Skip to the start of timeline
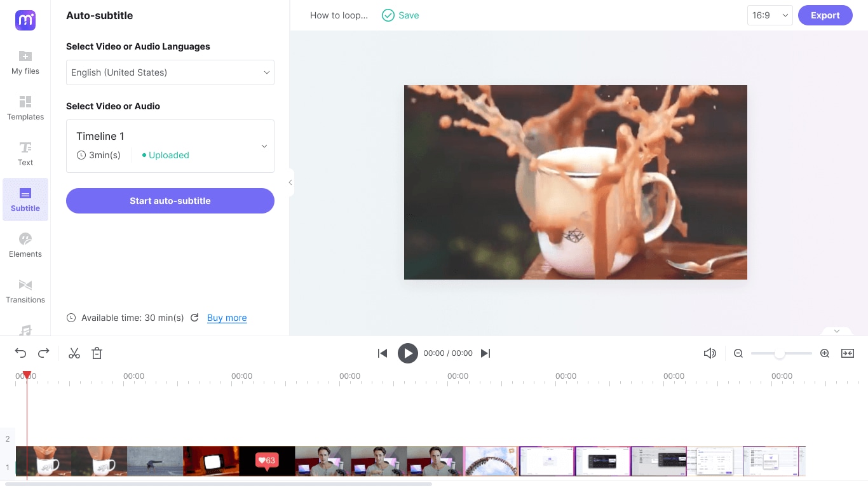 click(x=383, y=353)
